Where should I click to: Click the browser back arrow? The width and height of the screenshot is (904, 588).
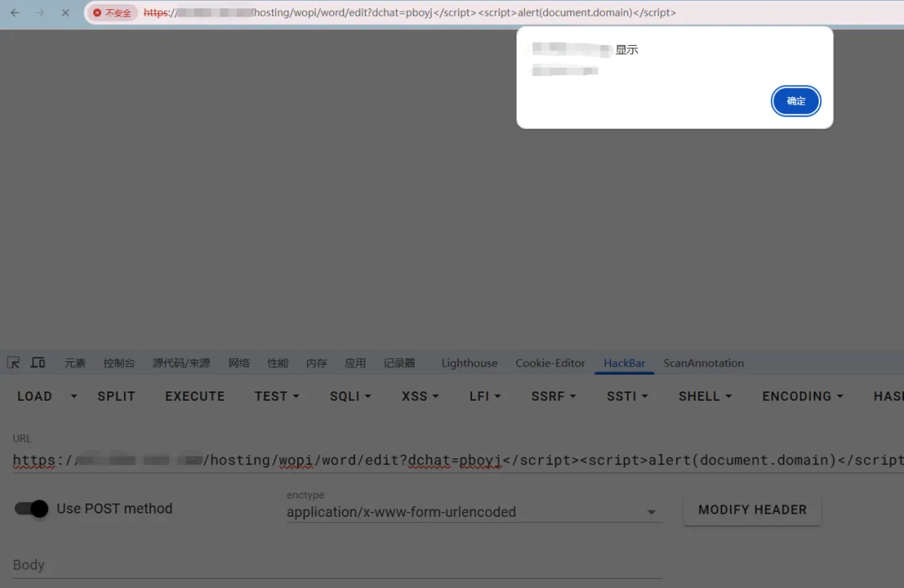coord(15,12)
